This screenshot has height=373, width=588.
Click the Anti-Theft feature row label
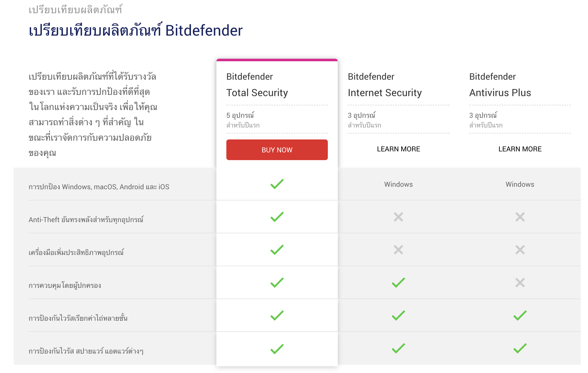coord(86,219)
